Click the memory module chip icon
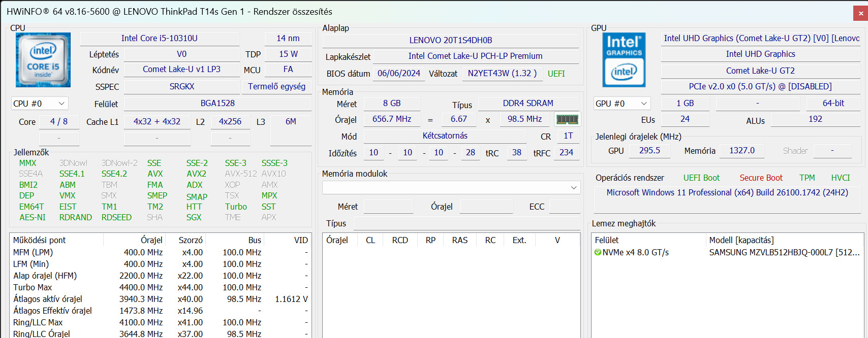The image size is (868, 338). click(x=567, y=119)
